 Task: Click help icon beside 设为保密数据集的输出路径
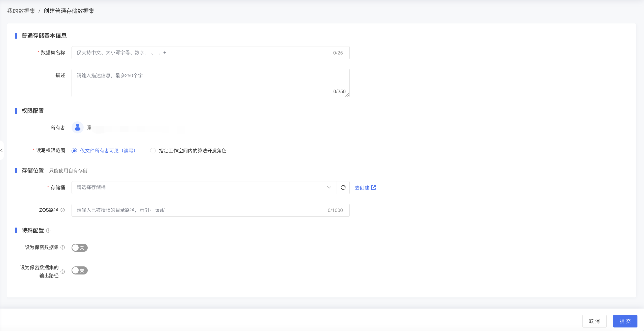pos(63,272)
